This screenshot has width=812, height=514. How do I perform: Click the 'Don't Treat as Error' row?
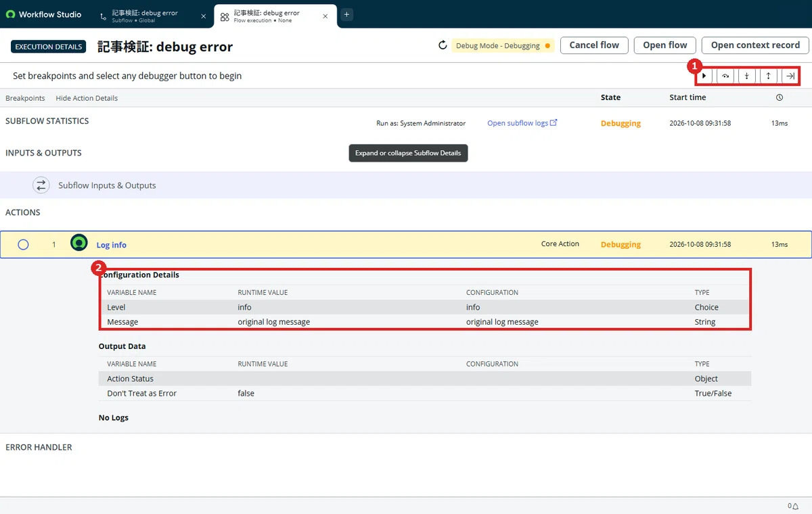(425, 393)
